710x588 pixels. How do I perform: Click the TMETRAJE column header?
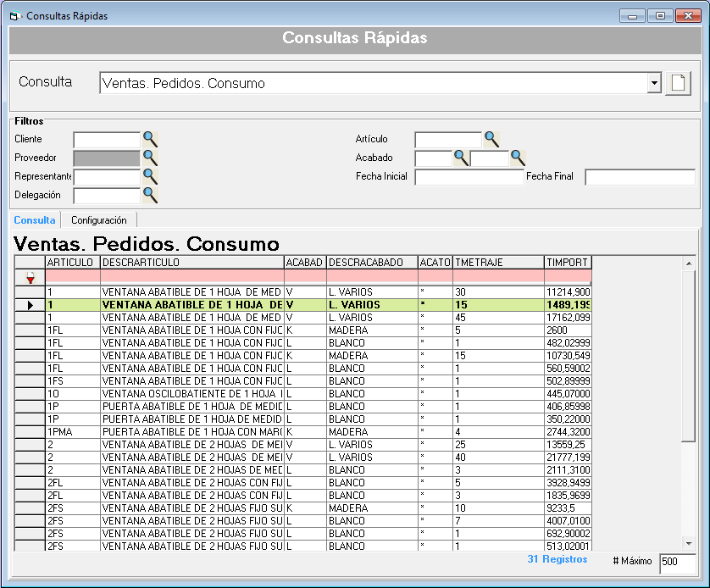click(497, 263)
